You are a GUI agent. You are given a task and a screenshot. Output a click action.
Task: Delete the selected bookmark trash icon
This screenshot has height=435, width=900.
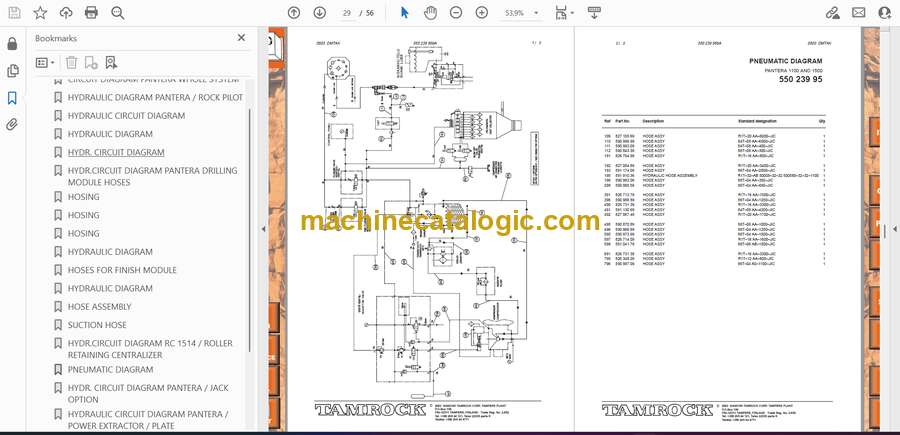[71, 63]
